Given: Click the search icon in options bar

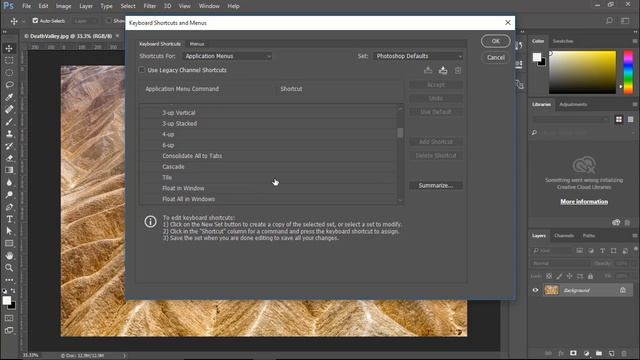Looking at the screenshot, I should 609,20.
